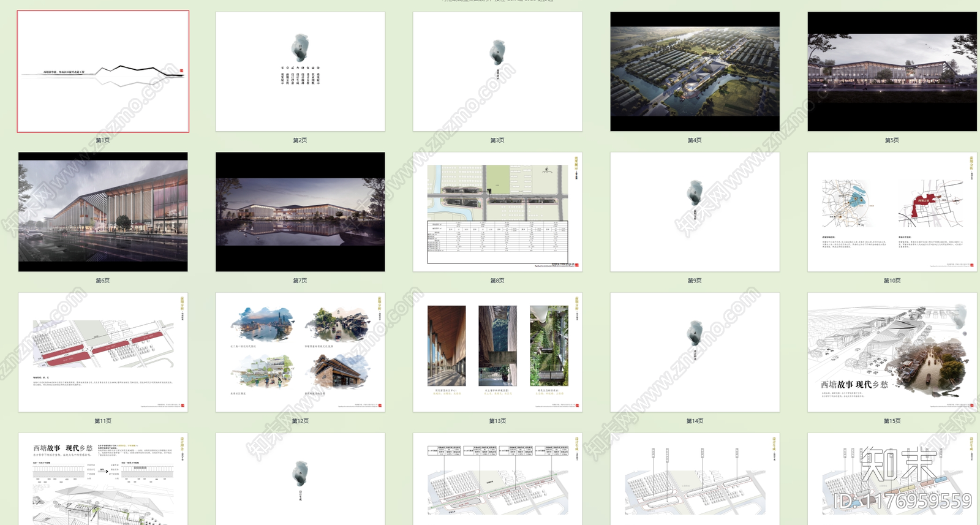
Task: Click the 第6页 page label
Action: [103, 281]
